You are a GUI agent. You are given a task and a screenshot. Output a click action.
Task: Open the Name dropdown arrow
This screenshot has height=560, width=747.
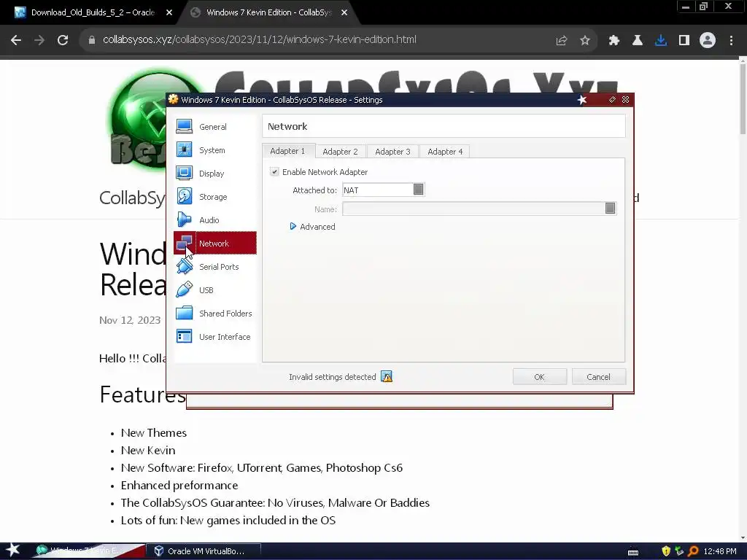tap(611, 209)
